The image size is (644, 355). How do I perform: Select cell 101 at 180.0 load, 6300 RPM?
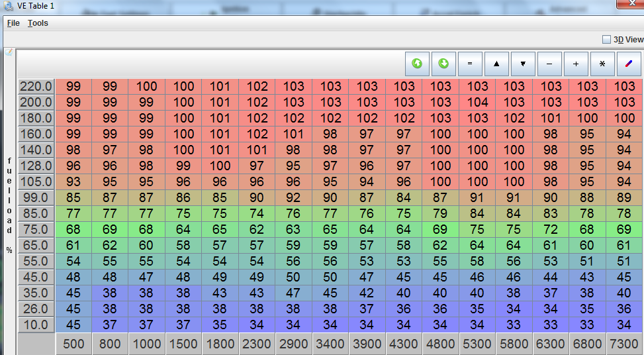click(551, 119)
